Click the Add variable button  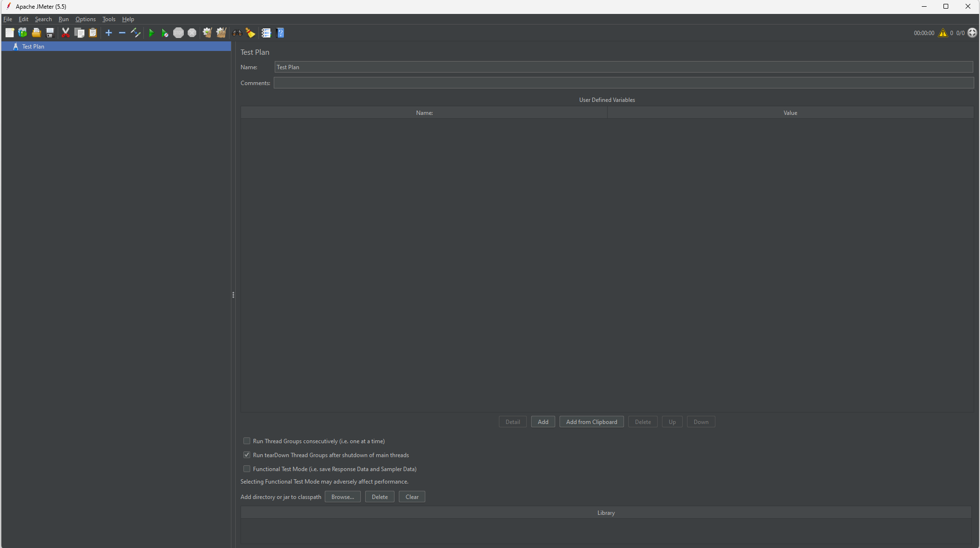[x=543, y=422]
